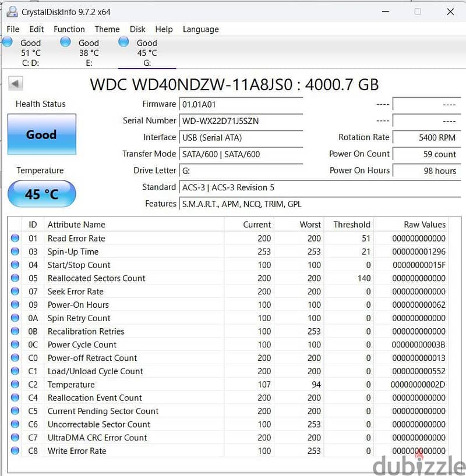Click status orb for Power-off Retract Count
Viewport: 466px width, 476px height.
click(x=15, y=358)
